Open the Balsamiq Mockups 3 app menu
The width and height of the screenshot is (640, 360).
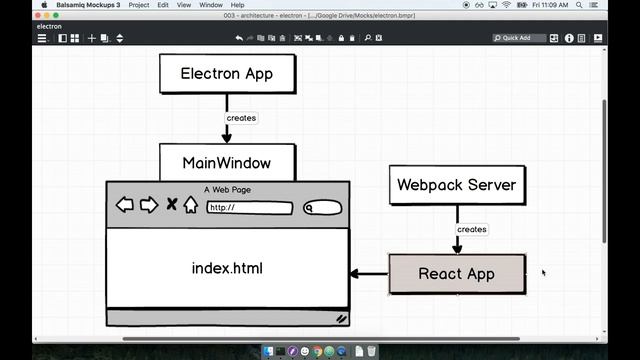coord(88,5)
